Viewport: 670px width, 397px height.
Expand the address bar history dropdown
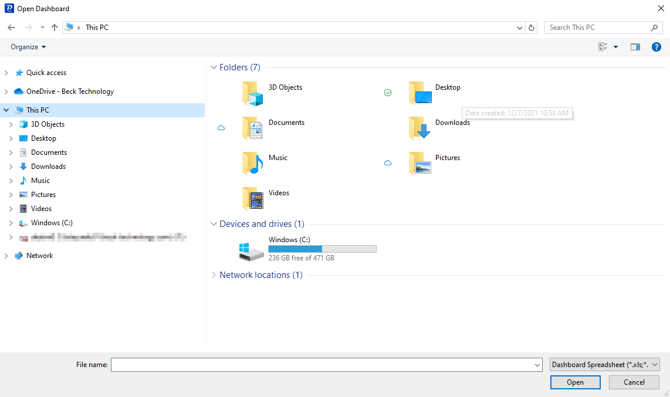(x=520, y=28)
